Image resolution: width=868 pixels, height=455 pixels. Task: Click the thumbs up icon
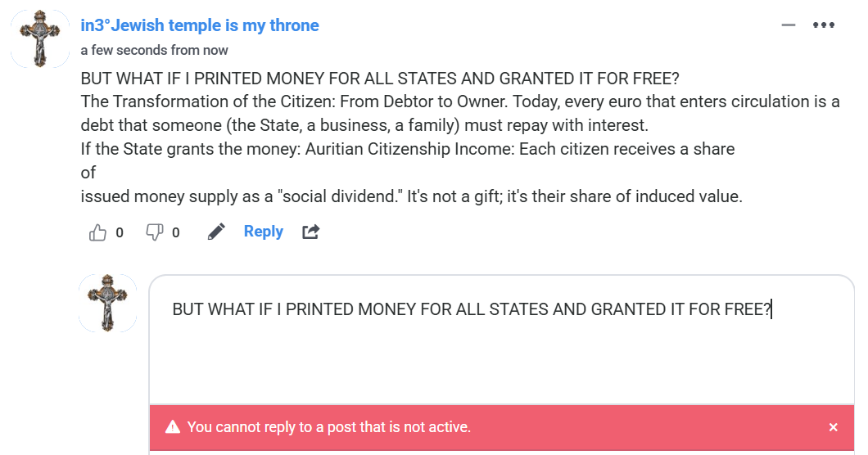click(x=97, y=232)
